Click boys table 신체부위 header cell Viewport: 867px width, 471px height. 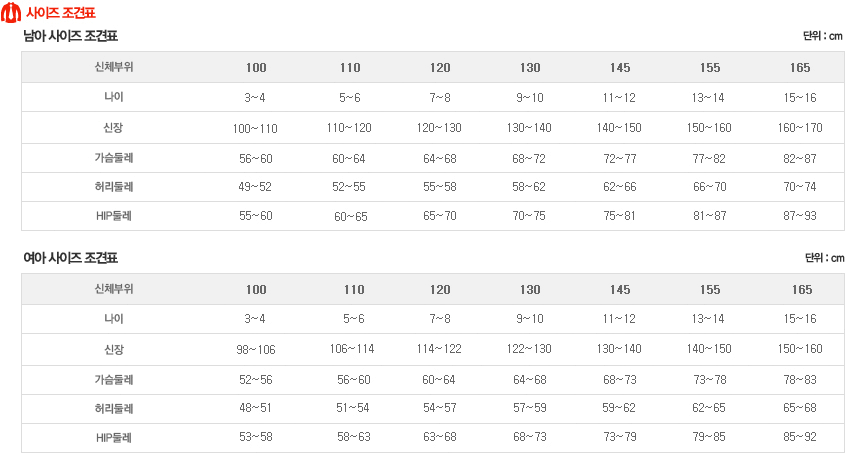(x=114, y=67)
